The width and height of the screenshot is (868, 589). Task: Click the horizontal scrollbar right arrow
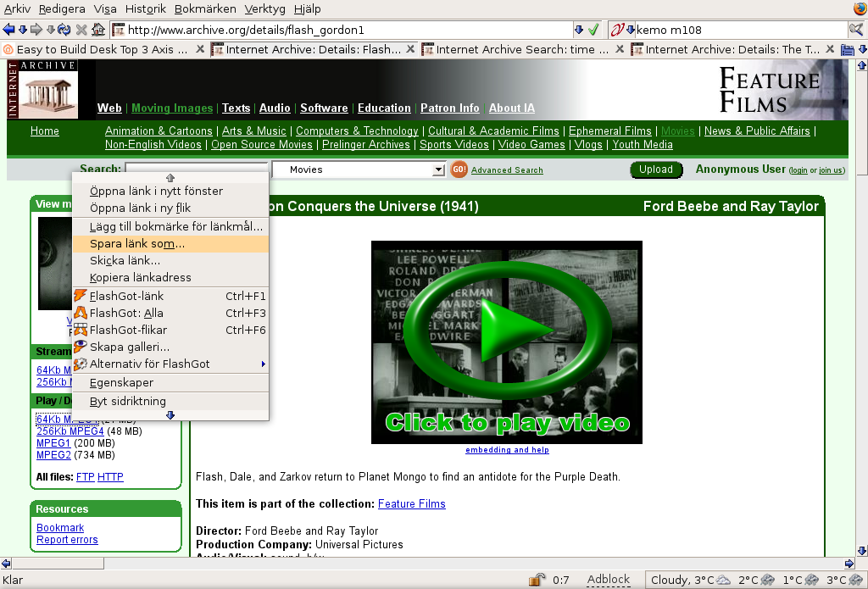coord(849,564)
